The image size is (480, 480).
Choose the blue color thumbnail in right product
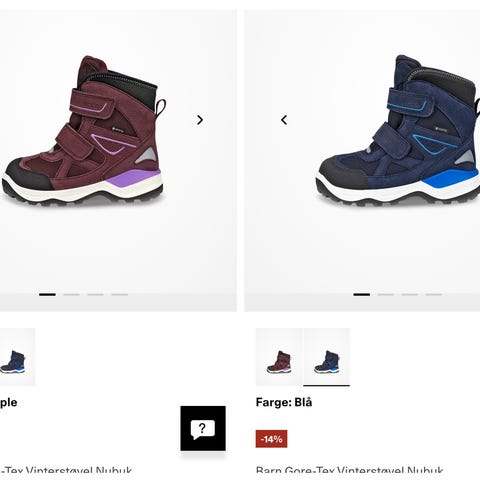327,357
